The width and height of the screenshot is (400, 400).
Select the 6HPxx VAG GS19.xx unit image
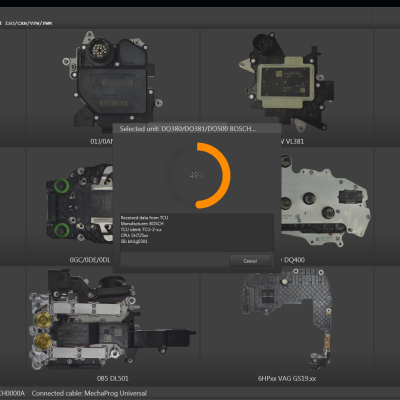pyautogui.click(x=287, y=320)
